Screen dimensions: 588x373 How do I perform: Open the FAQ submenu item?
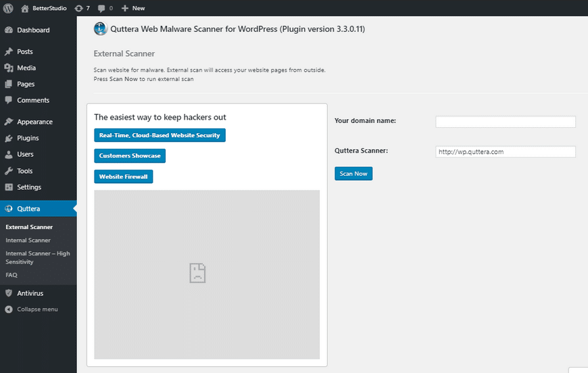click(x=11, y=275)
